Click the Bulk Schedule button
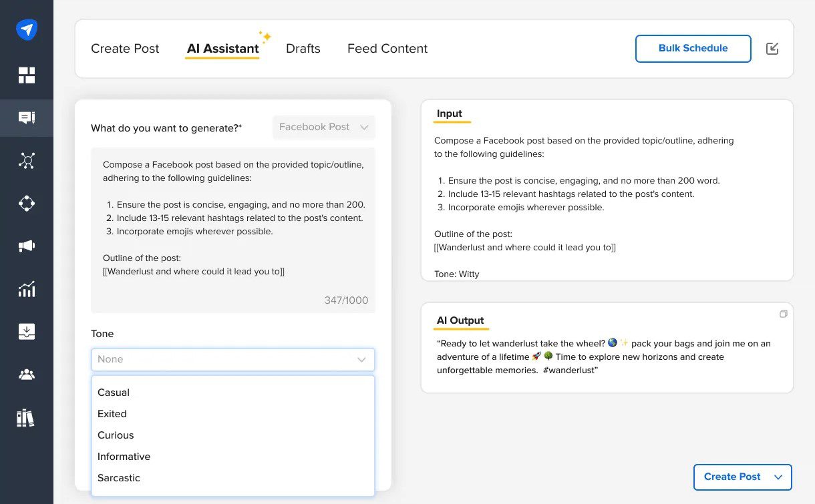 click(693, 48)
